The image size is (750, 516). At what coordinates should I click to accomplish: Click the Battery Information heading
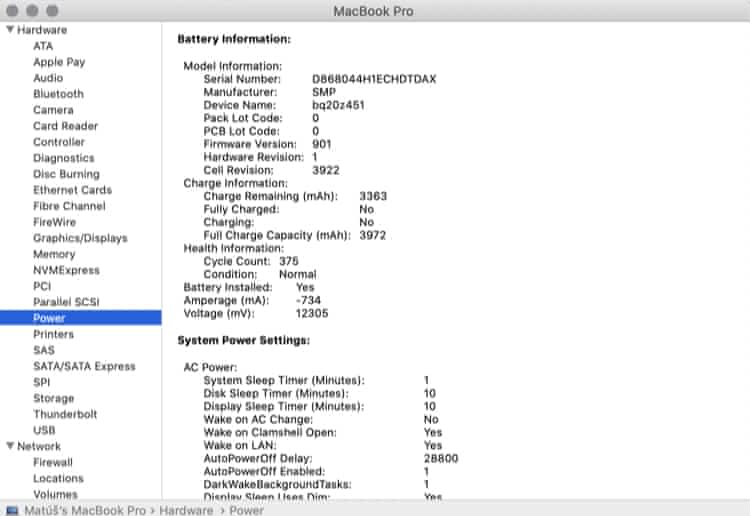coord(234,39)
